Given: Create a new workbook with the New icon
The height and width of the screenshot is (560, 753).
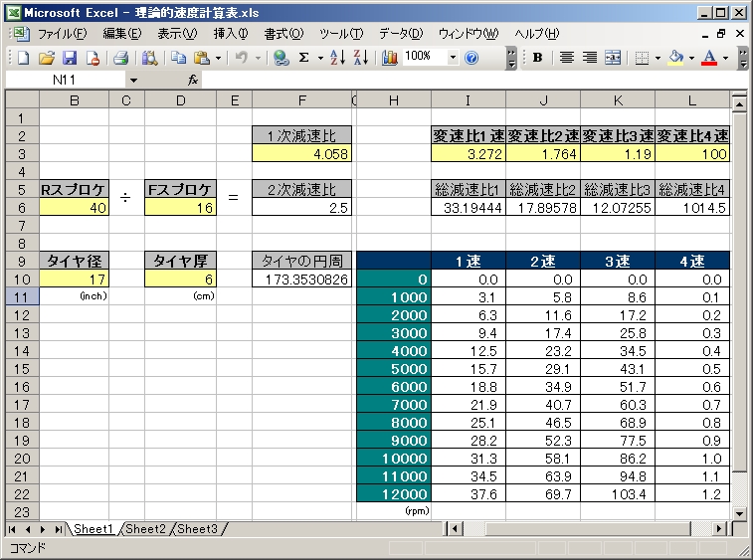Looking at the screenshot, I should point(23,58).
